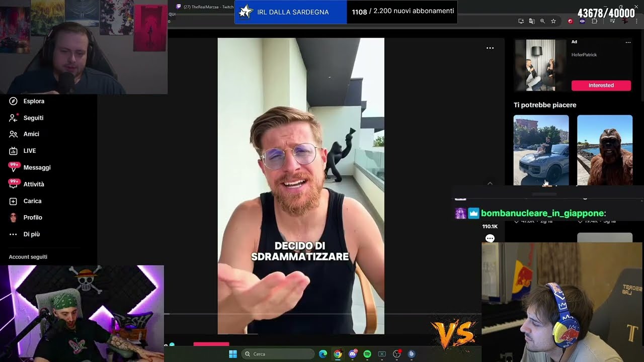Click the Carica upload plus icon
Screen dimensions: 644x362
point(13,201)
